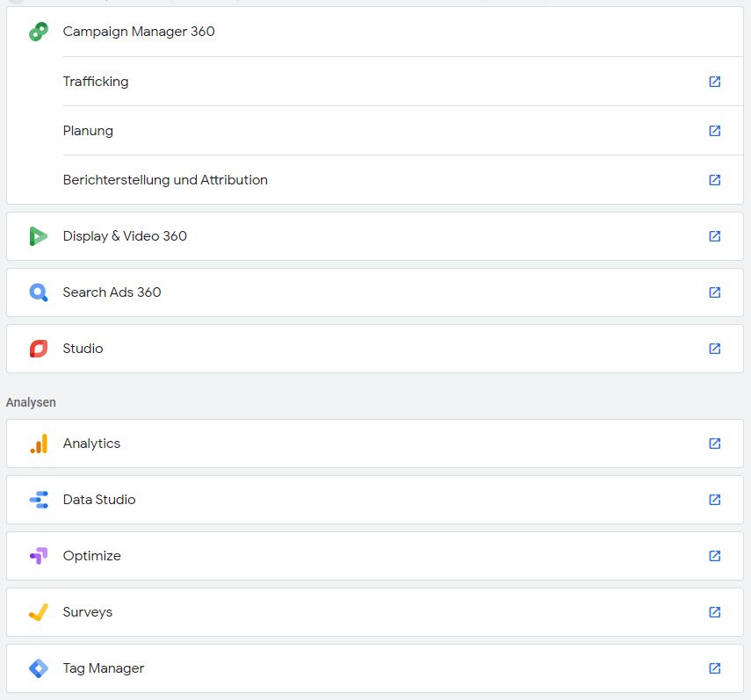Click the orange Analytics bar chart icon
The width and height of the screenshot is (751, 700).
[39, 444]
